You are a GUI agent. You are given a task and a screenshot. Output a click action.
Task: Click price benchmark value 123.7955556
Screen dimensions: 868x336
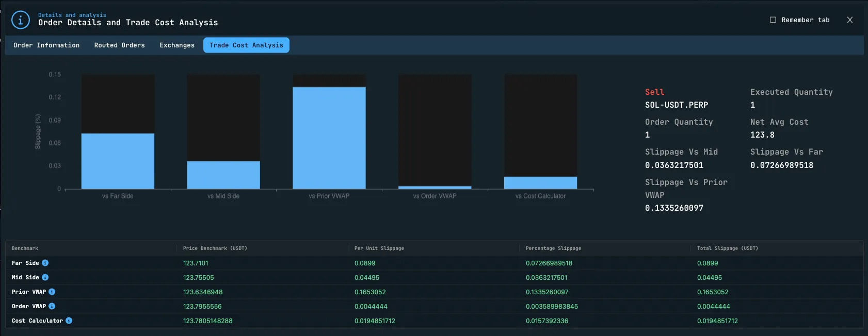pos(202,306)
